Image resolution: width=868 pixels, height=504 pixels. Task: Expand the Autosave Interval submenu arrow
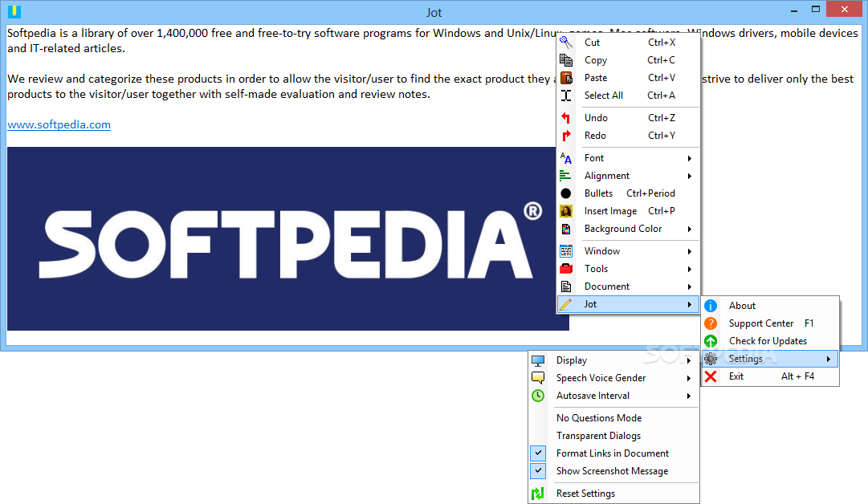pyautogui.click(x=689, y=396)
